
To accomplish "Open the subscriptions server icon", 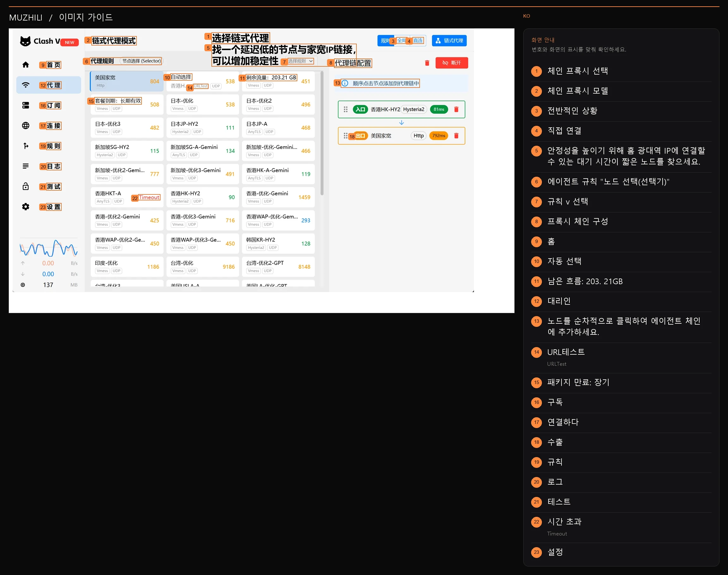I will pos(26,105).
